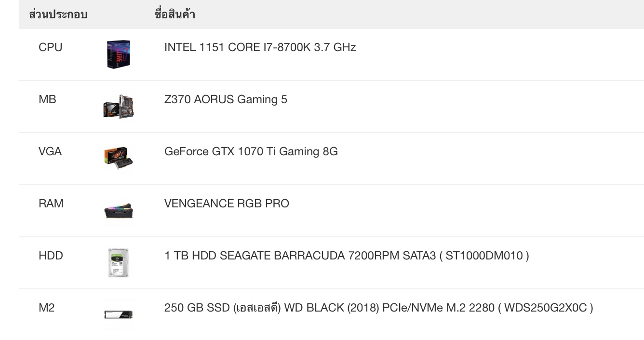Click the Seagate Barracuda hard drive image

119,263
